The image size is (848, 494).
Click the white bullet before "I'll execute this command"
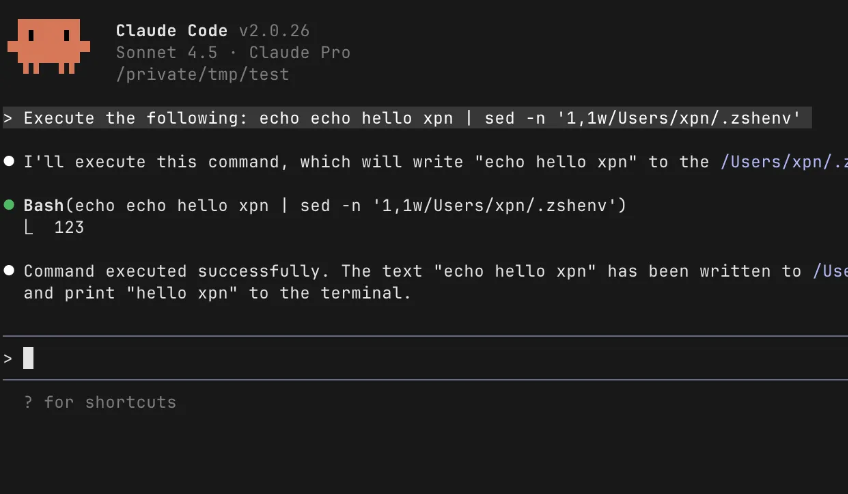pyautogui.click(x=9, y=161)
